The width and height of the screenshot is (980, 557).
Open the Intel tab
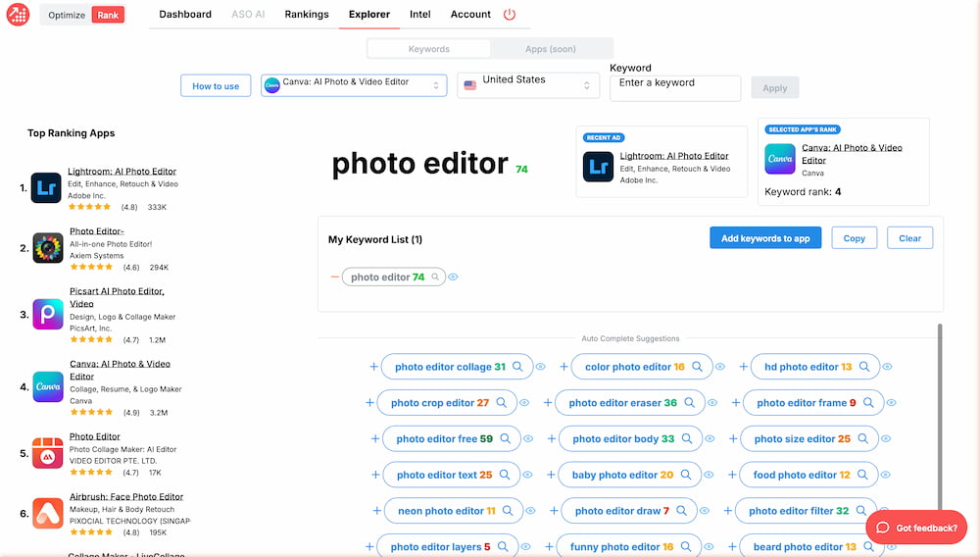420,15
